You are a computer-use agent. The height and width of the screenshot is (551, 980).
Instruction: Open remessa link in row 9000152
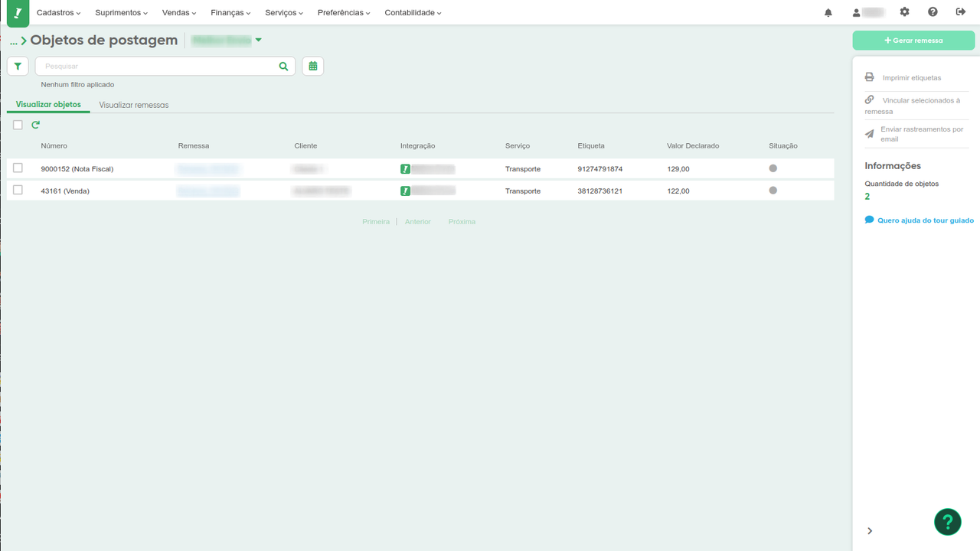(208, 169)
